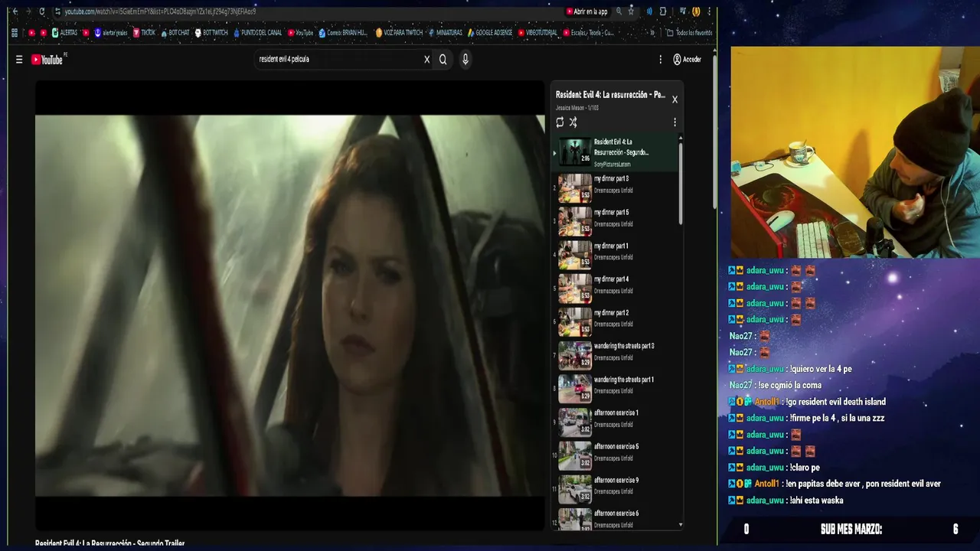980x551 pixels.
Task: Go back in the browser
Action: [15, 11]
